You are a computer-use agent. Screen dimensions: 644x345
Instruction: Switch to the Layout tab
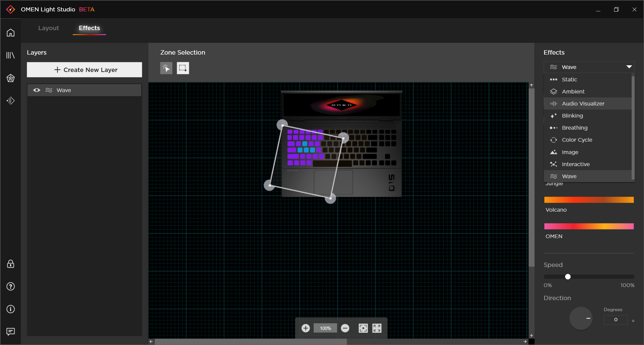point(49,28)
